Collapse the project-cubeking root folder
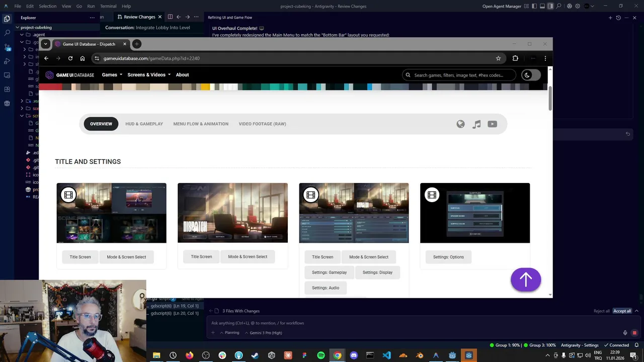Viewport: 644px width, 362px height. (x=17, y=28)
